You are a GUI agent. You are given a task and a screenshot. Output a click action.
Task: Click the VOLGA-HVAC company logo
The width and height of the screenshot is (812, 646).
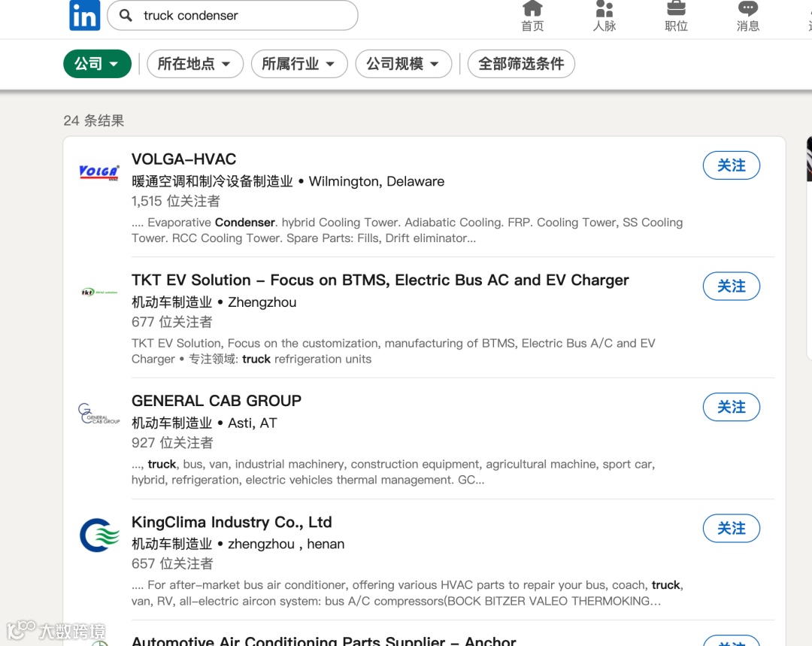99,172
